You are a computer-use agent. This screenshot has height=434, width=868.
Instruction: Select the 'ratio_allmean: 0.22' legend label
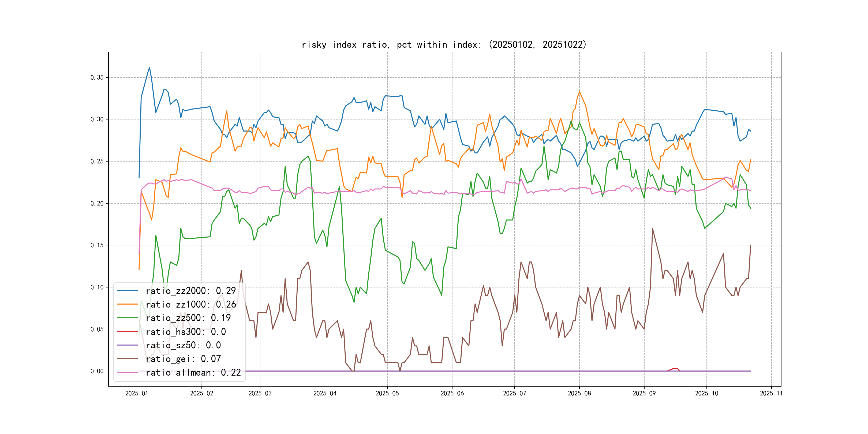pos(193,372)
